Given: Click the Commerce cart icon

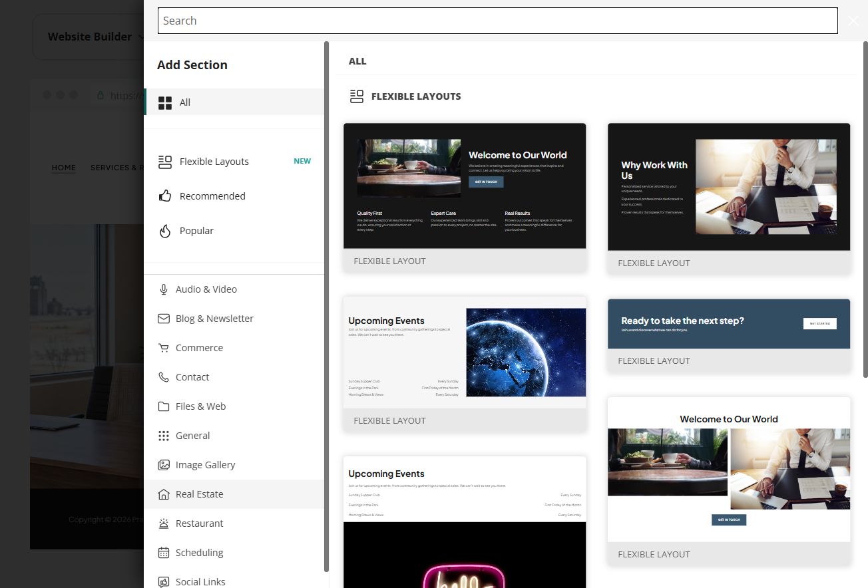Looking at the screenshot, I should click(164, 348).
